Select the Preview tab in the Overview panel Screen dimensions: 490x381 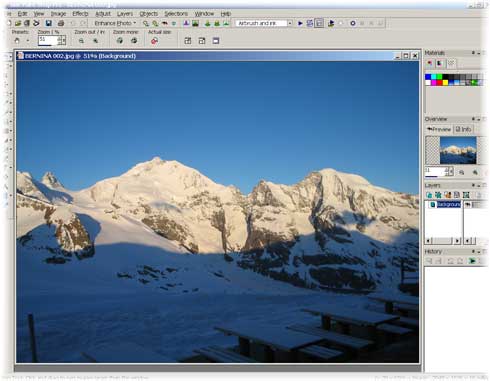pyautogui.click(x=439, y=129)
